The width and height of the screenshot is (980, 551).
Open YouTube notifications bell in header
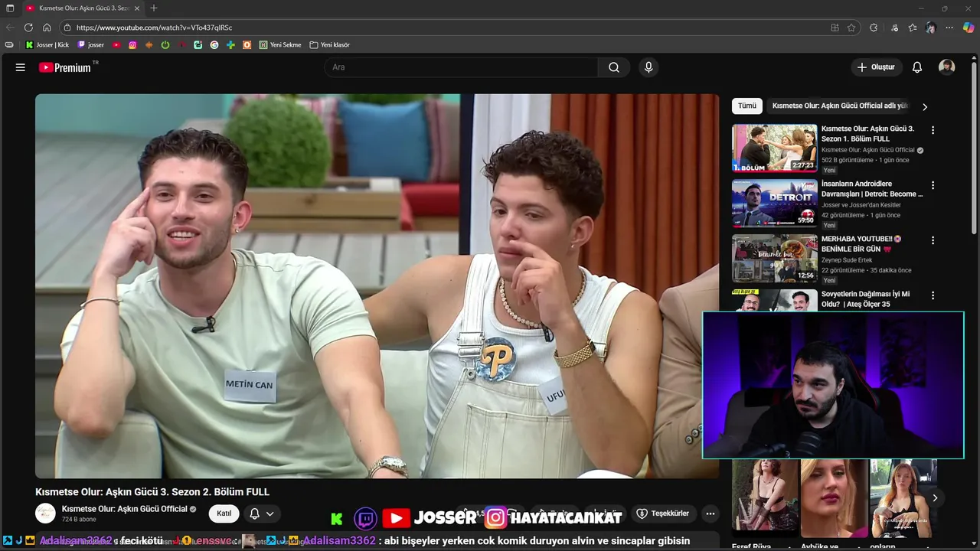pyautogui.click(x=917, y=67)
